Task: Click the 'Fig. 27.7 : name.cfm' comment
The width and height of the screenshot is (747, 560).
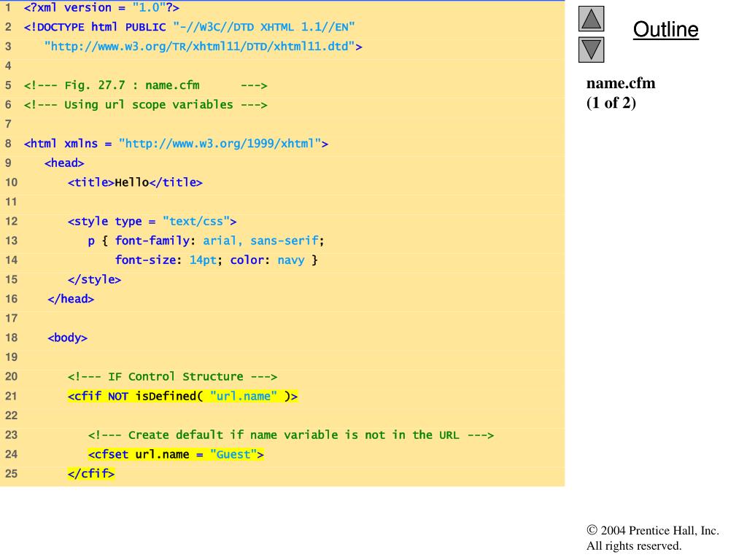Action: 145,86
